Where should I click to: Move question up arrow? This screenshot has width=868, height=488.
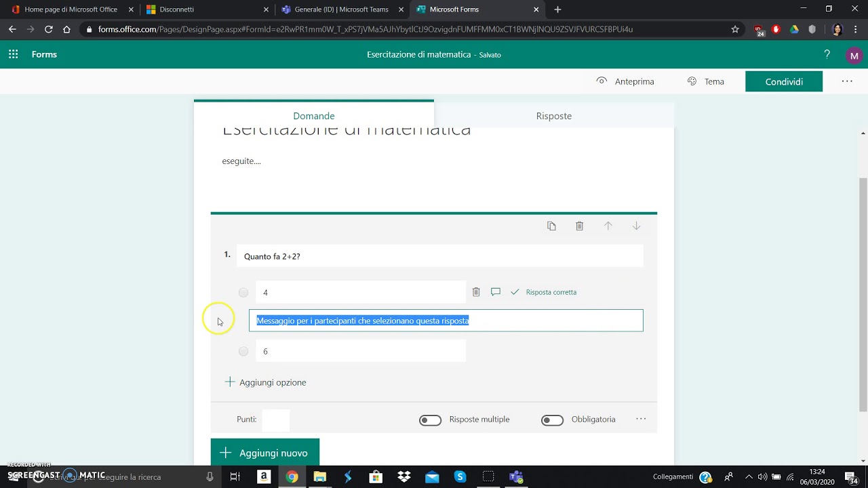click(x=608, y=226)
